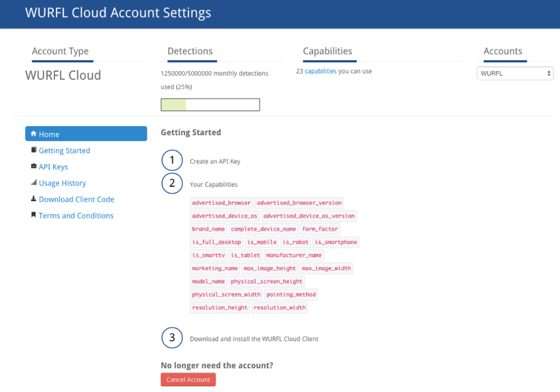This screenshot has width=560, height=392.
Task: Click the advertised_device_os_version tag
Action: click(309, 216)
